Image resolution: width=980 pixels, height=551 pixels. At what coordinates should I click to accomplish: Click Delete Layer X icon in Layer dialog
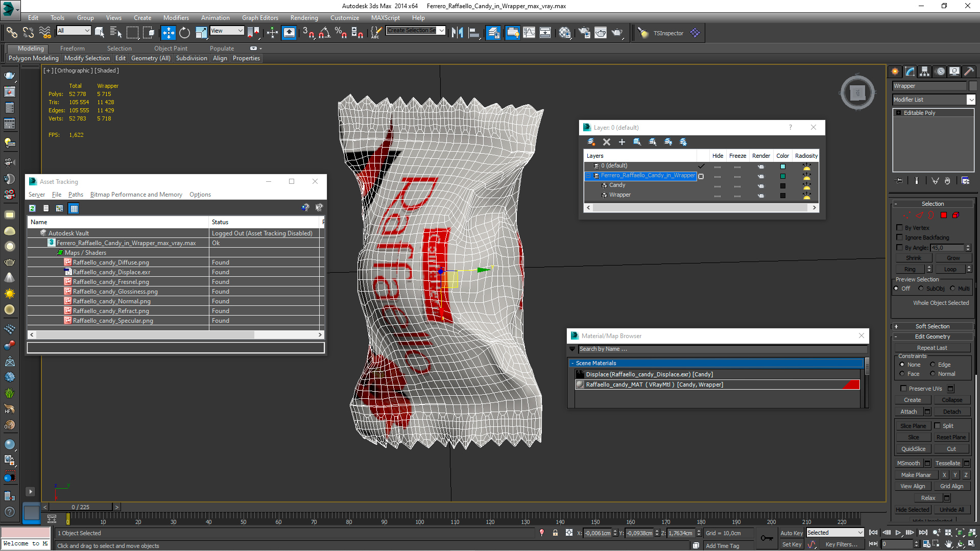click(607, 142)
